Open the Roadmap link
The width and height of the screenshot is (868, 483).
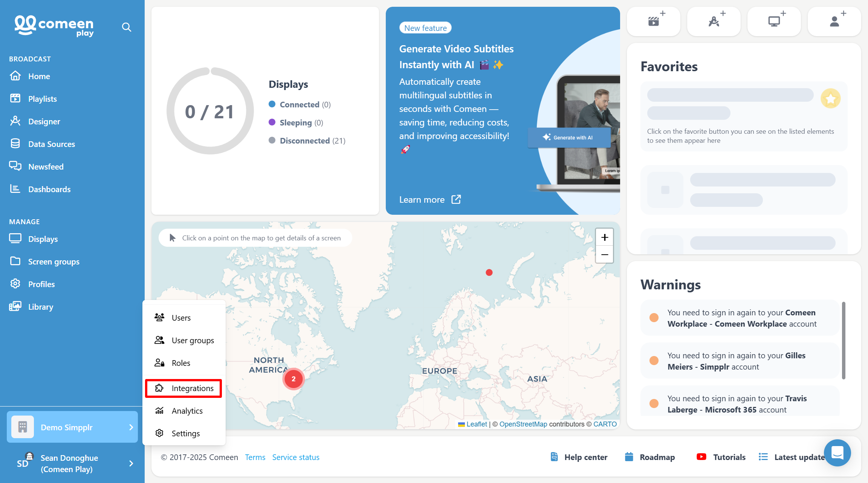click(x=650, y=457)
